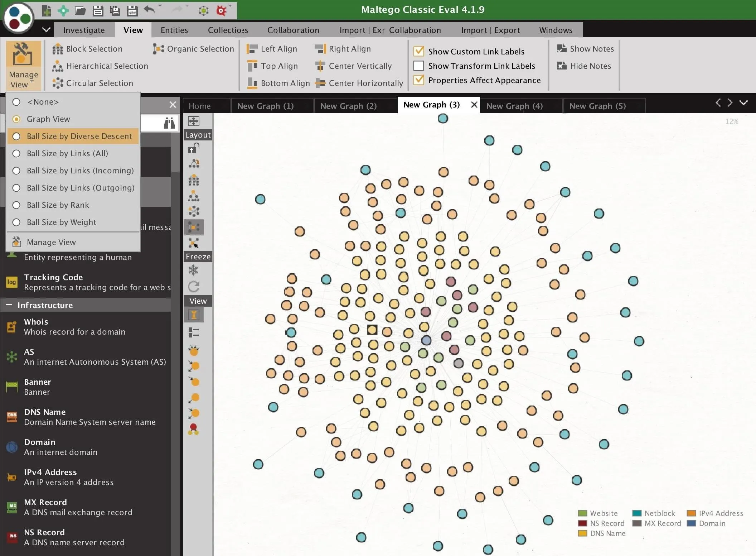The height and width of the screenshot is (556, 756).
Task: Click the binoculars search icon in palette
Action: (x=169, y=123)
